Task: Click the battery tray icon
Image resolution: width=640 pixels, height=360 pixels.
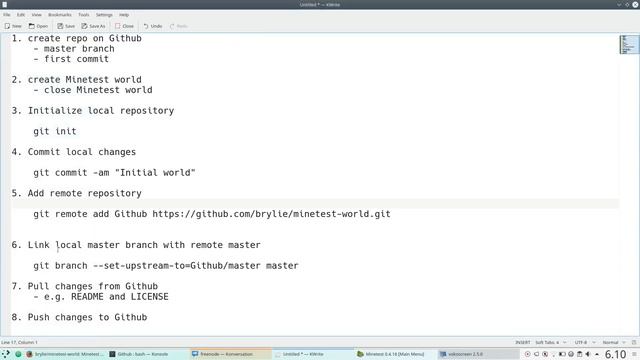Action: coord(562,354)
